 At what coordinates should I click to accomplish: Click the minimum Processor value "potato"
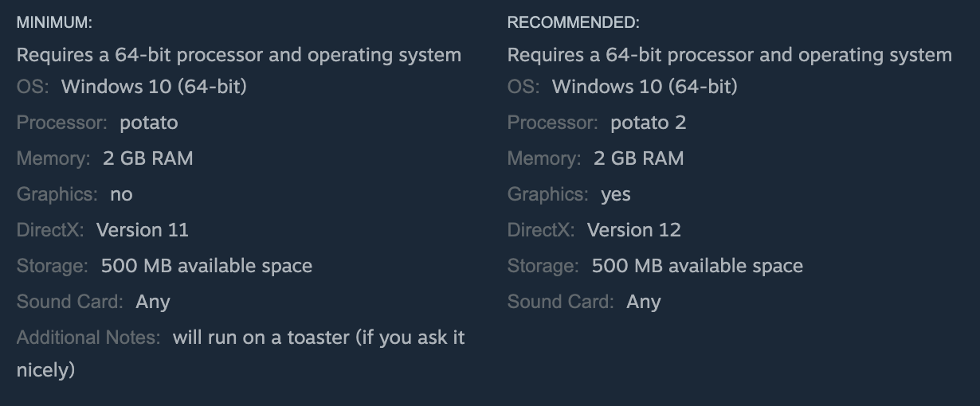click(x=149, y=123)
